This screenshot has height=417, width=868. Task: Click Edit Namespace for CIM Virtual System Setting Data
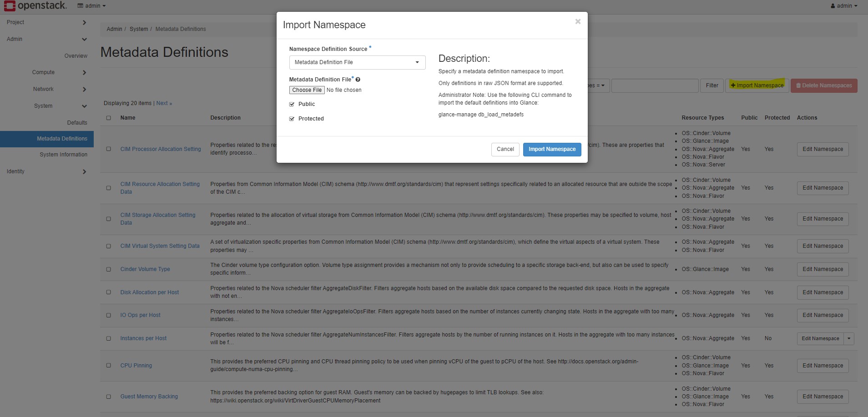point(823,246)
